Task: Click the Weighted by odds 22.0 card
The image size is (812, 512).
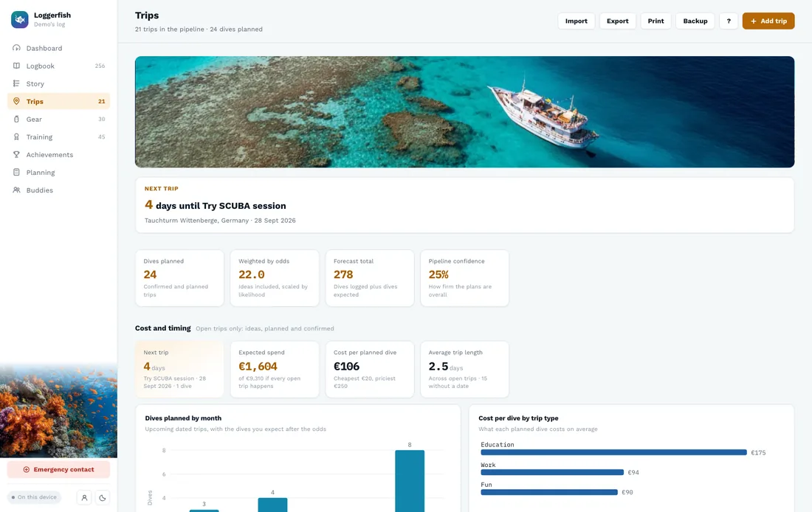Action: coord(275,278)
